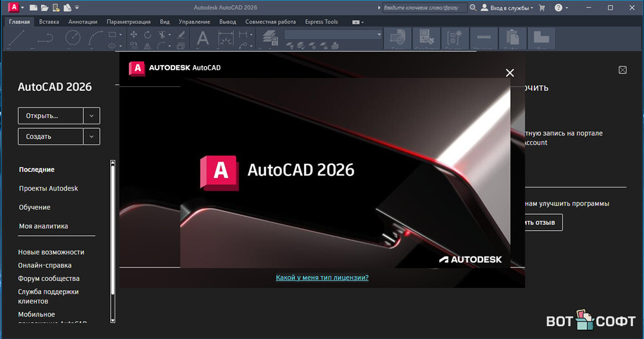Screen dimensions: 644x339
Task: Close the AutoCAD 2026 splash dialog
Action: point(510,73)
